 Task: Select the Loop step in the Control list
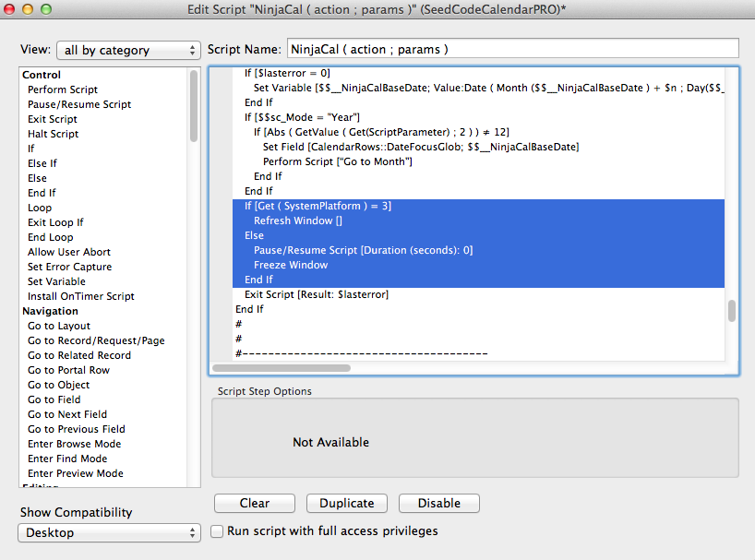[x=40, y=208]
